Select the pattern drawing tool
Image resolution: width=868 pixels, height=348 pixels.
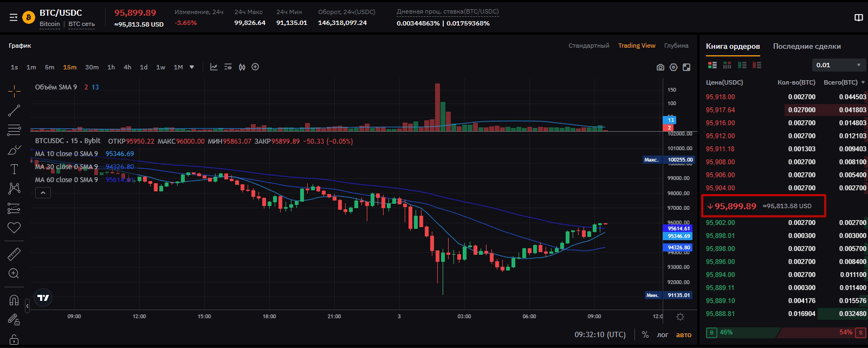(14, 189)
